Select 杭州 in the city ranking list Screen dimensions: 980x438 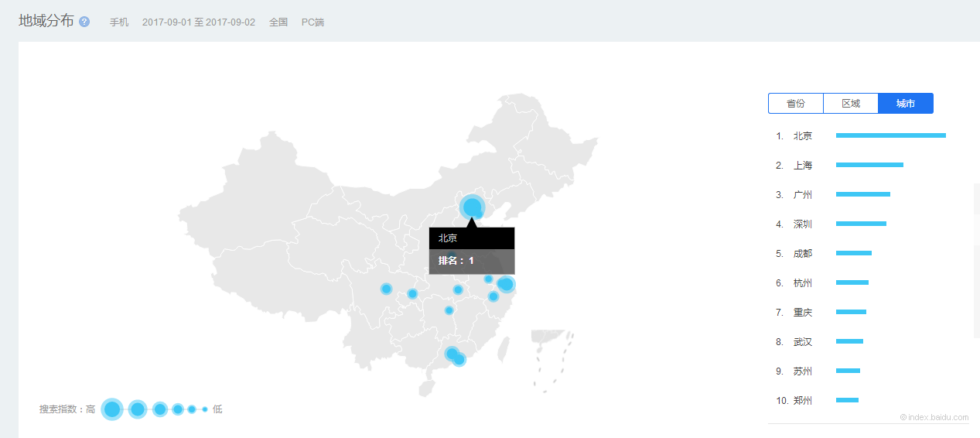coord(803,283)
